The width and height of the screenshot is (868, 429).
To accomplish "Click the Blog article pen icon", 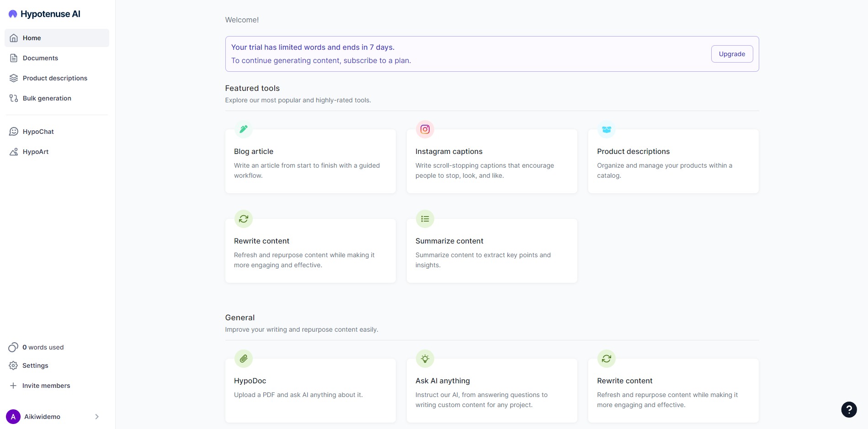I will point(244,129).
